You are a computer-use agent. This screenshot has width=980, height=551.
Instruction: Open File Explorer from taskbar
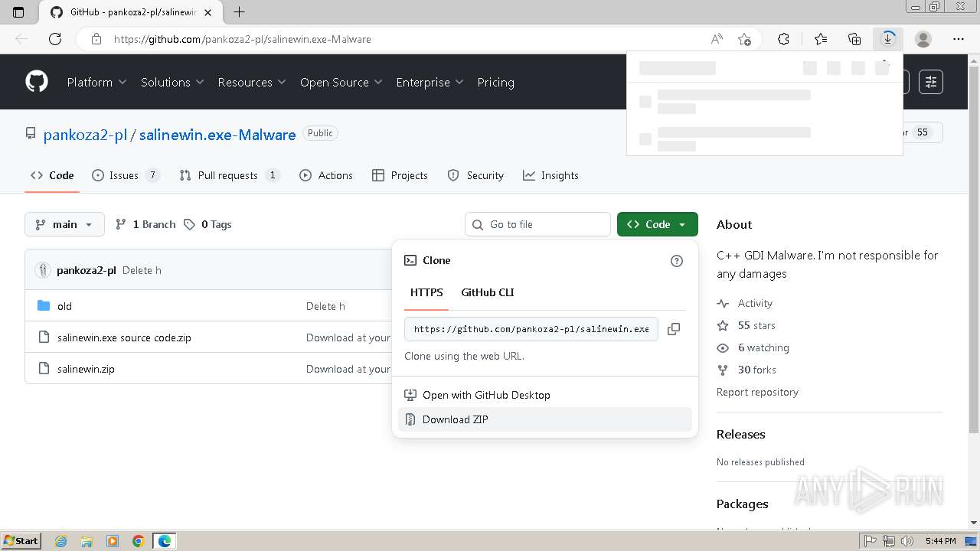click(x=87, y=541)
